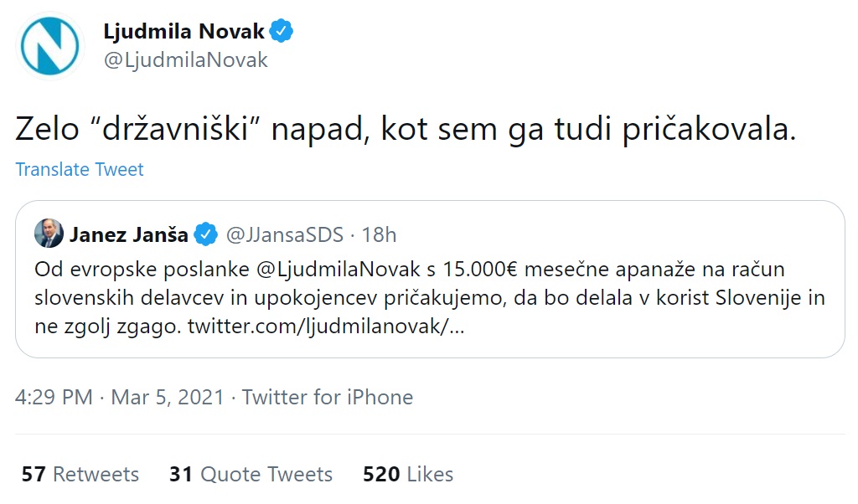Viewport: 858px width, 504px height.
Task: Click the Twitter for iPhone source link
Action: click(x=328, y=397)
